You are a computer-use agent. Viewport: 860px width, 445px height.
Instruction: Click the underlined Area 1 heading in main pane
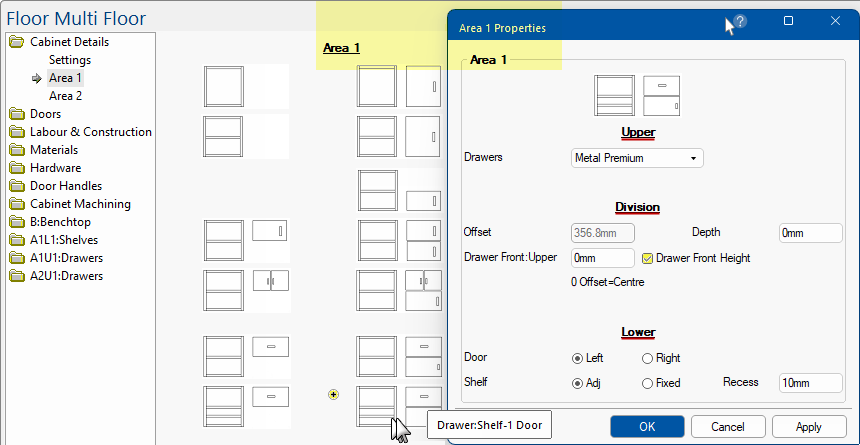341,48
